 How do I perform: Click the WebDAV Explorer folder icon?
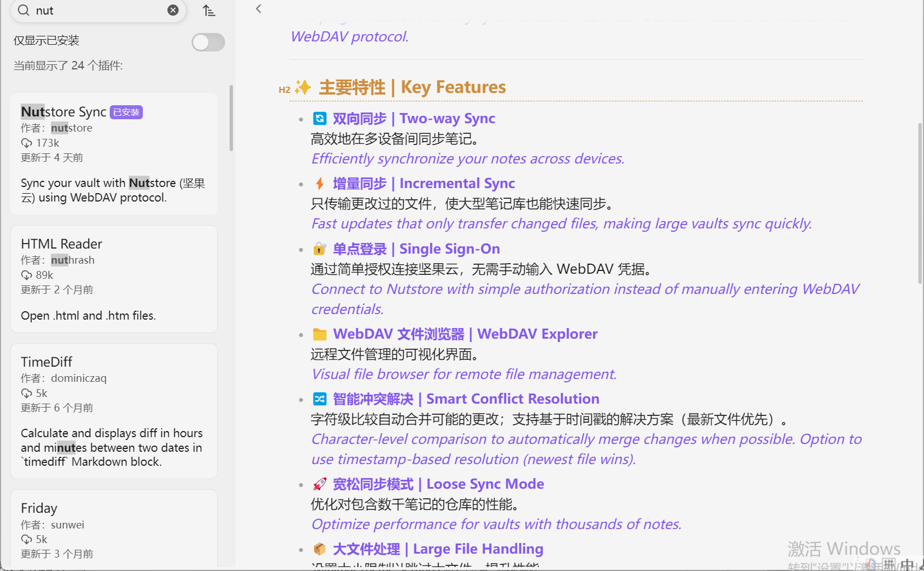tap(320, 334)
